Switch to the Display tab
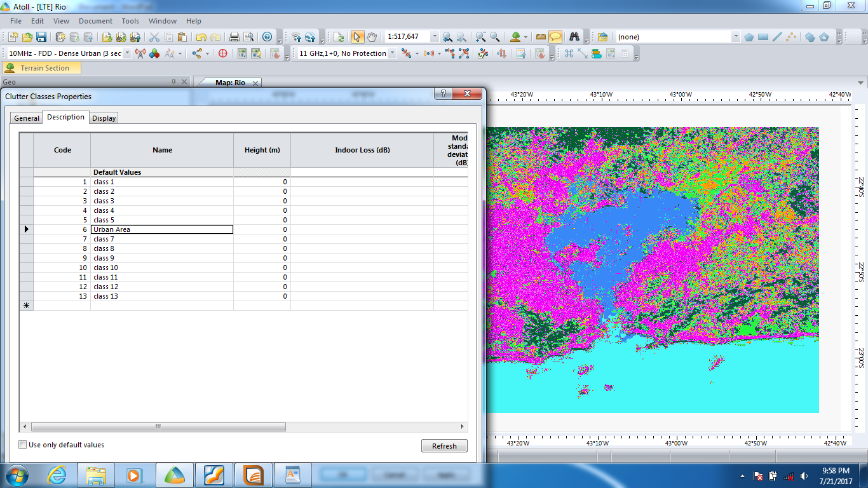868x488 pixels. [104, 118]
